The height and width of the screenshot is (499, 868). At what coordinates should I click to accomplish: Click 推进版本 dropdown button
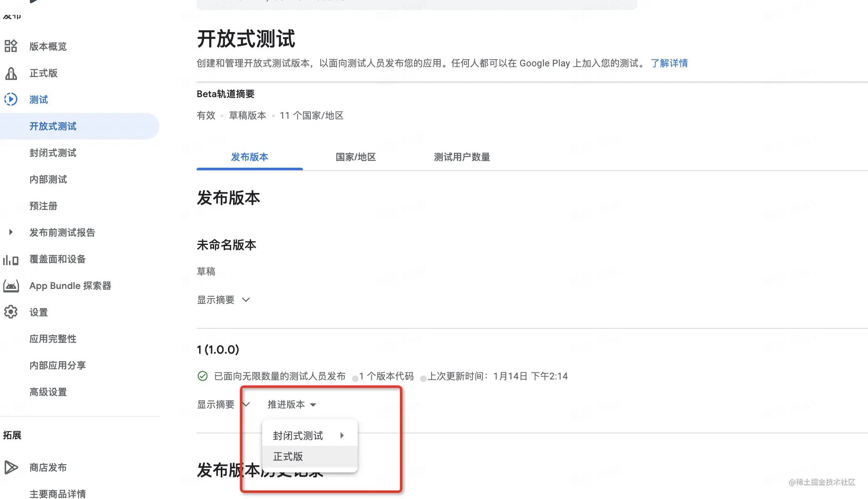click(291, 404)
